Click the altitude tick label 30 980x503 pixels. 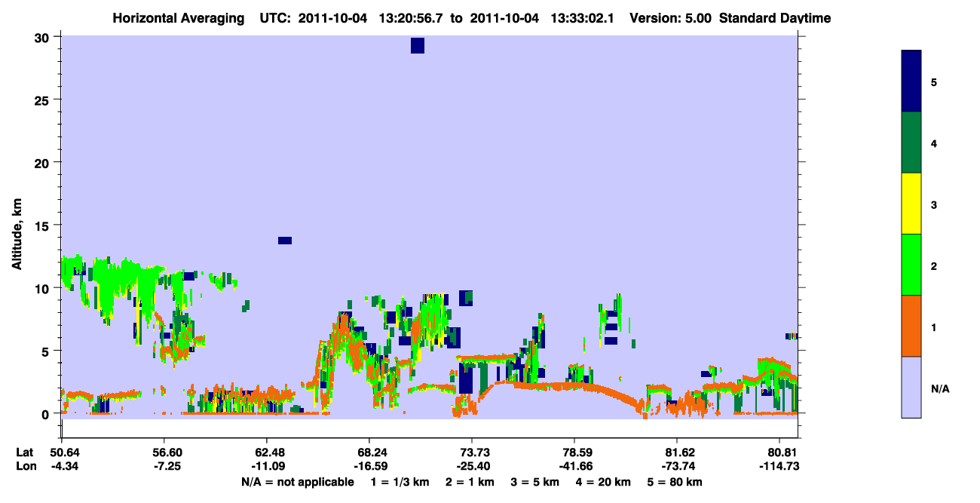pos(44,38)
